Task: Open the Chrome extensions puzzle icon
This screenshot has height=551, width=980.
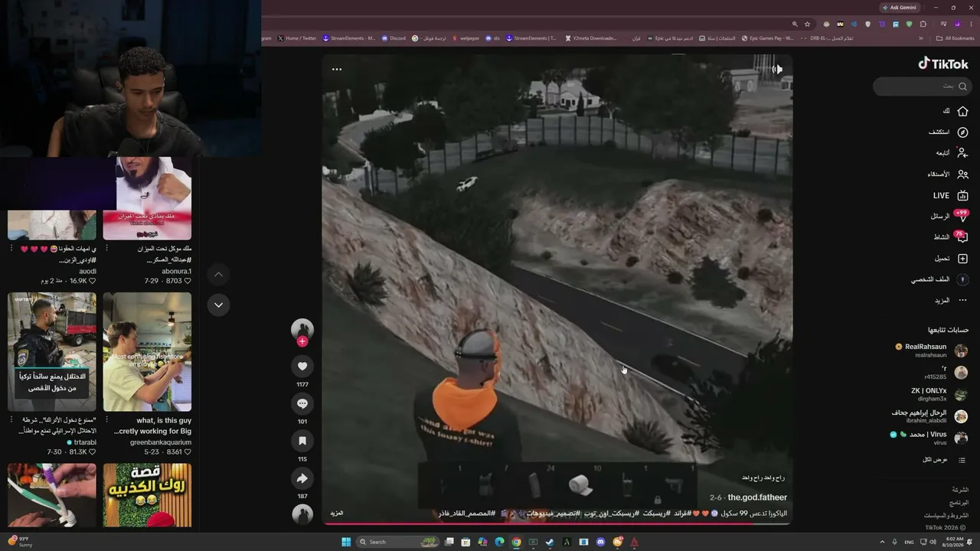Action: coord(923,24)
